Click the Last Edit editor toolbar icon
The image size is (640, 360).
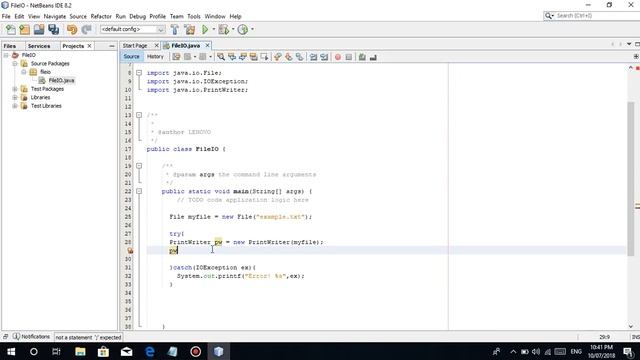[x=176, y=57]
